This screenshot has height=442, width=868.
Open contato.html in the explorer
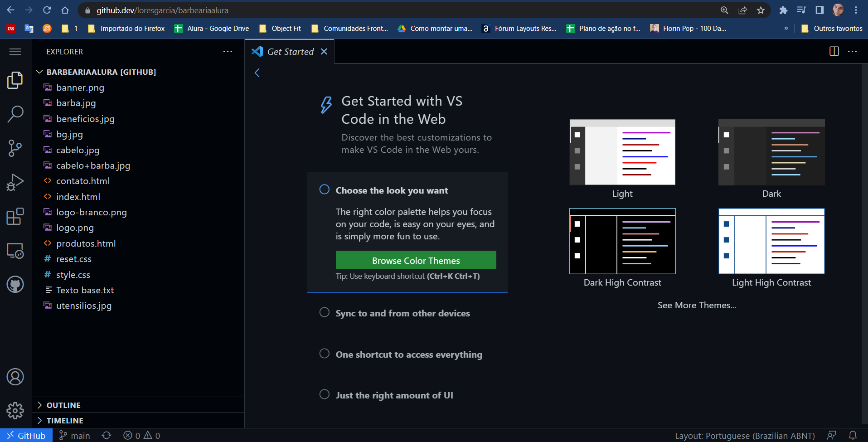pos(138,181)
